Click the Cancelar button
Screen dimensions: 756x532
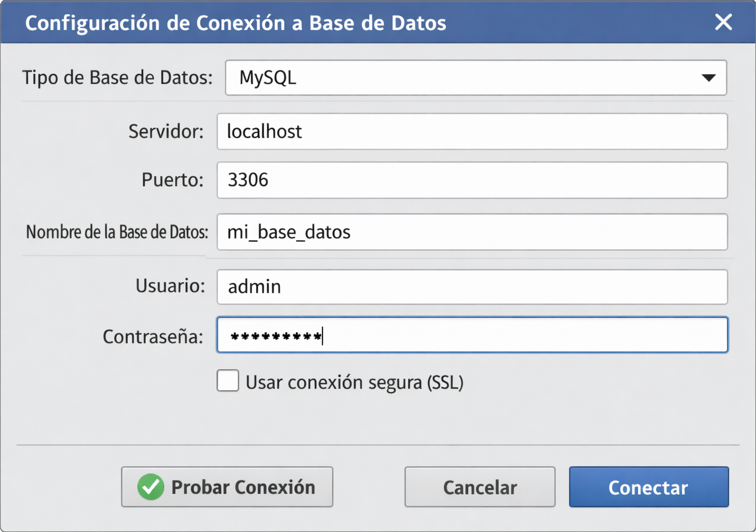479,487
